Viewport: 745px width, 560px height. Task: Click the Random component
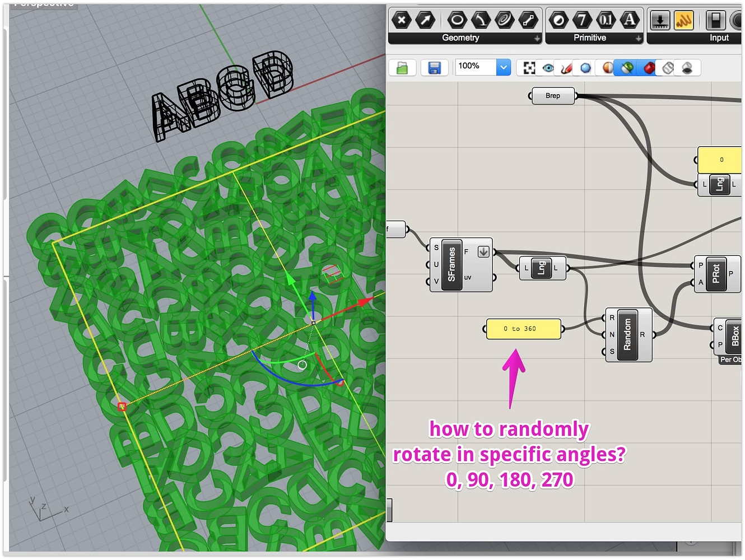627,334
